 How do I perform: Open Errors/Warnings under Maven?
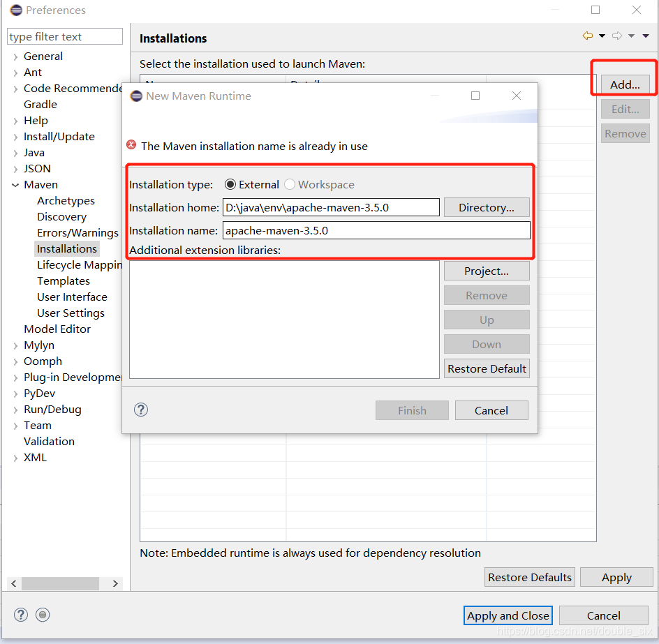(x=77, y=233)
